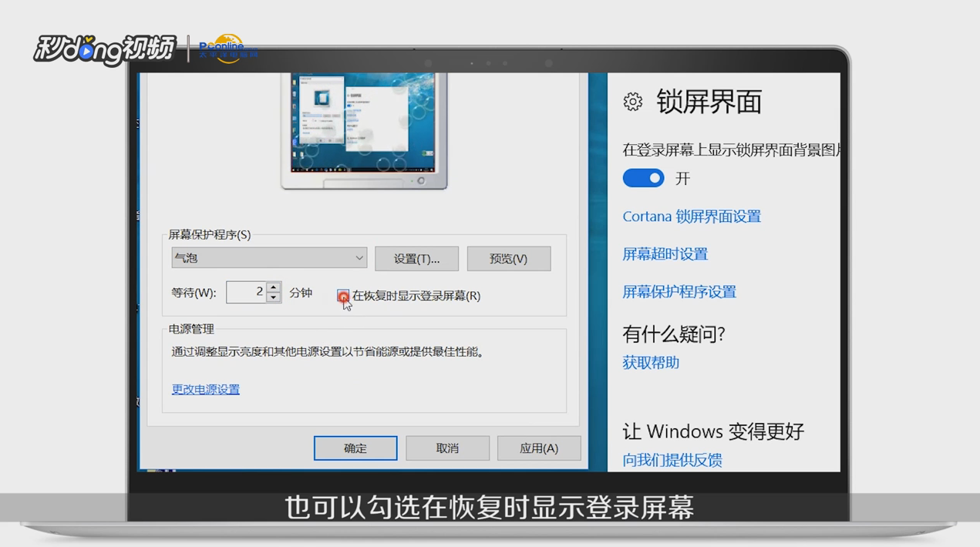Toggle the lock screen background picture switch
The width and height of the screenshot is (980, 547).
pos(643,178)
